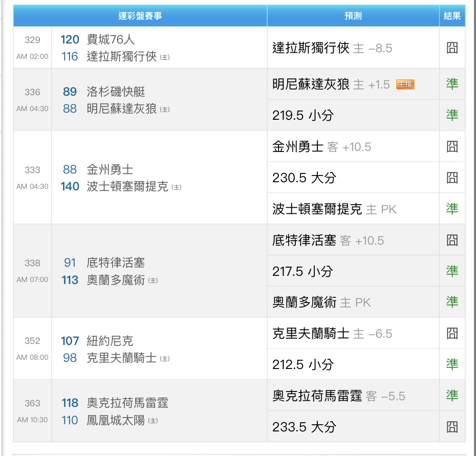This screenshot has height=456, width=476.
Task: Click the 準 result for 212.5 小分
Action: [452, 364]
